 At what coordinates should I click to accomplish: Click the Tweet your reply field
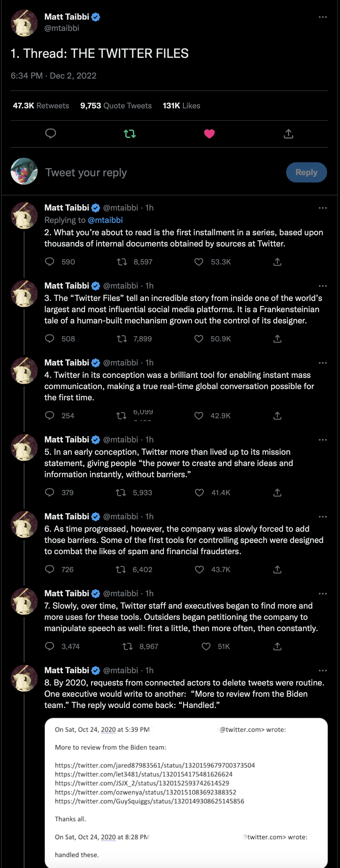pos(162,173)
